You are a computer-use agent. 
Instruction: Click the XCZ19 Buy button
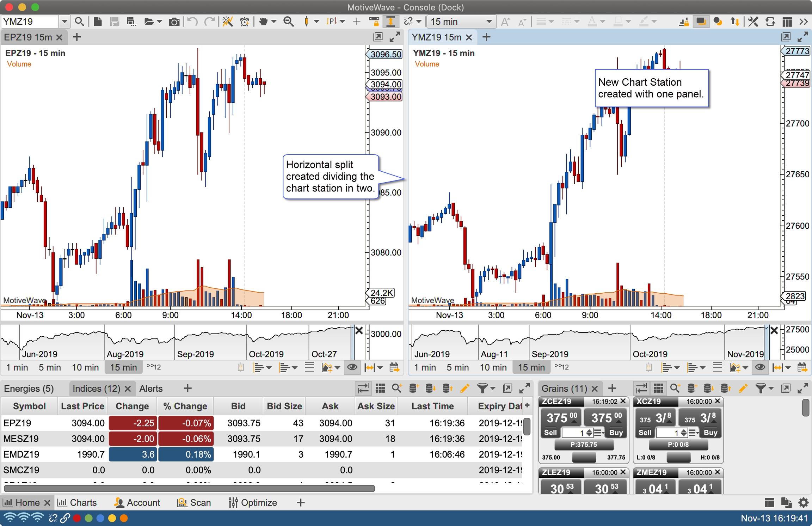coord(710,433)
